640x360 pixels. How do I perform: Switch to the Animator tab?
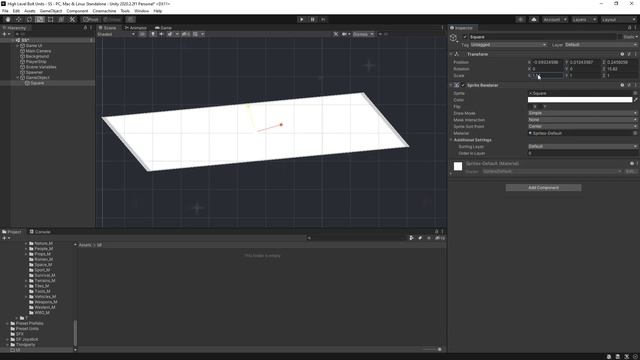(x=136, y=28)
